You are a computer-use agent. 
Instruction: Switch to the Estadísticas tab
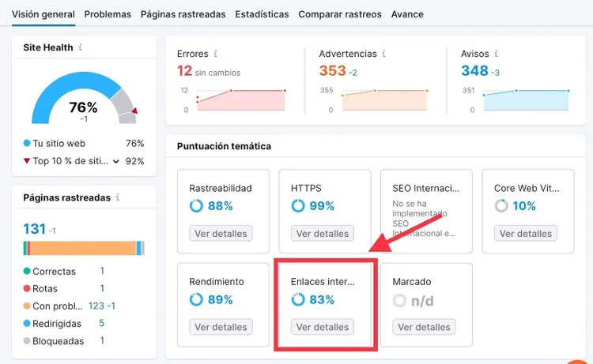coord(262,14)
